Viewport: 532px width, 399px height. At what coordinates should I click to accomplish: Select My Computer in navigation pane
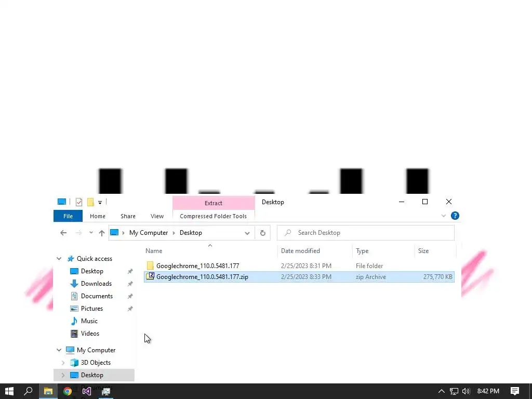pos(96,350)
